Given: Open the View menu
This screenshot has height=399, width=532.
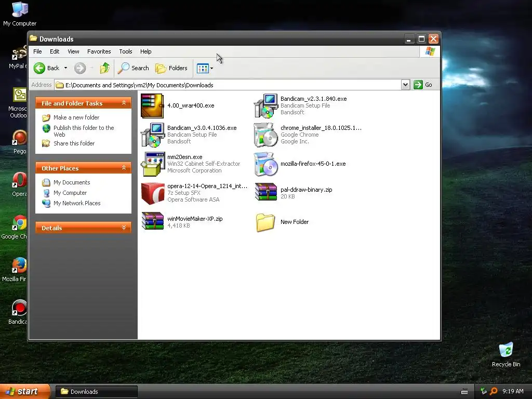Looking at the screenshot, I should (73, 51).
